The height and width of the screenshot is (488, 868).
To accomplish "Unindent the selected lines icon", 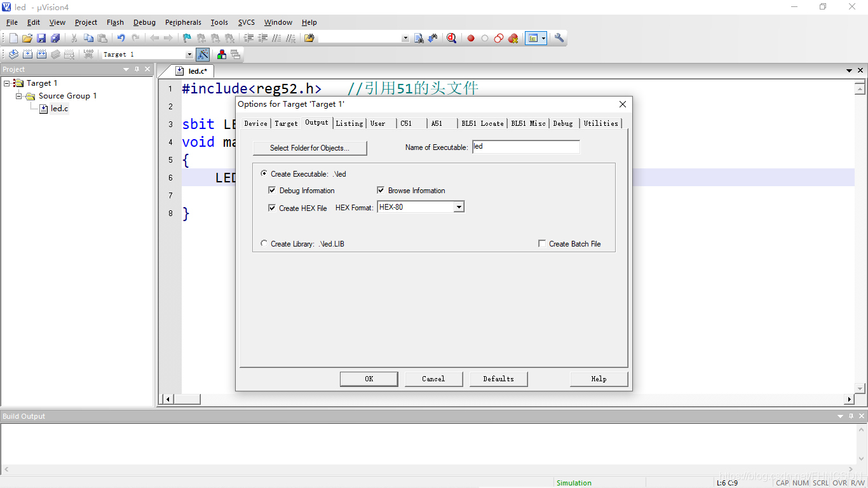I will (262, 38).
